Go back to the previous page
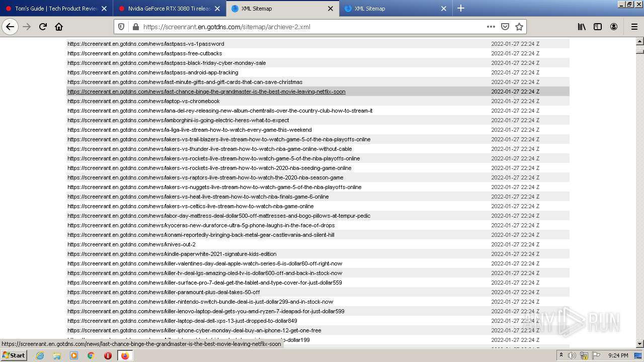The height and width of the screenshot is (362, 644). [x=10, y=27]
